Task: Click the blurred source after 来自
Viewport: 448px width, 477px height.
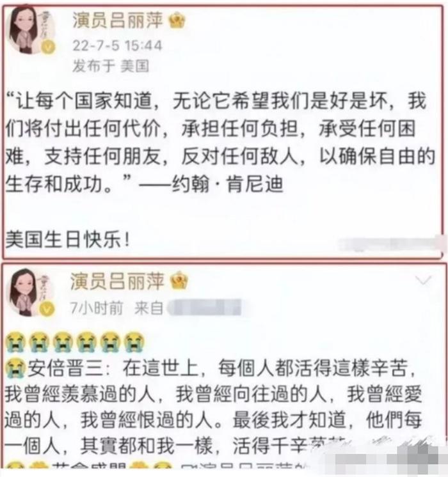Action: click(206, 308)
